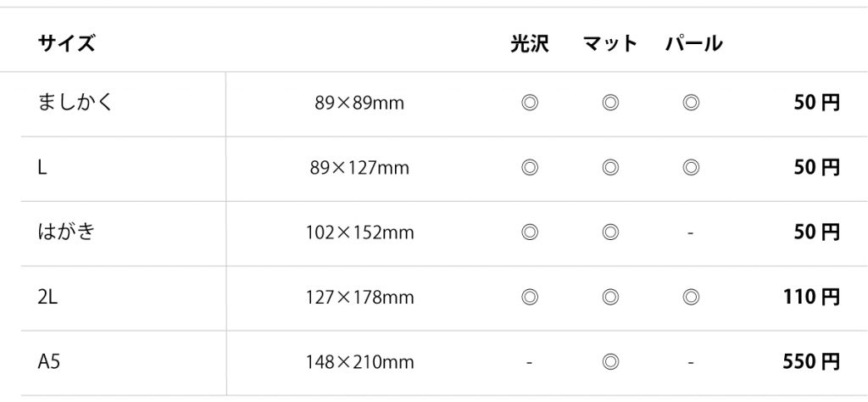Screen dimensions: 868x402
Task: Click the 550 円 price for A5
Action: pos(811,362)
